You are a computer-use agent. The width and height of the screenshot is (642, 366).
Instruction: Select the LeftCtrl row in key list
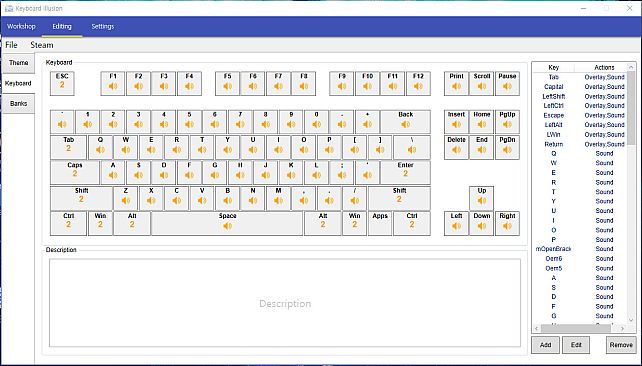click(579, 106)
